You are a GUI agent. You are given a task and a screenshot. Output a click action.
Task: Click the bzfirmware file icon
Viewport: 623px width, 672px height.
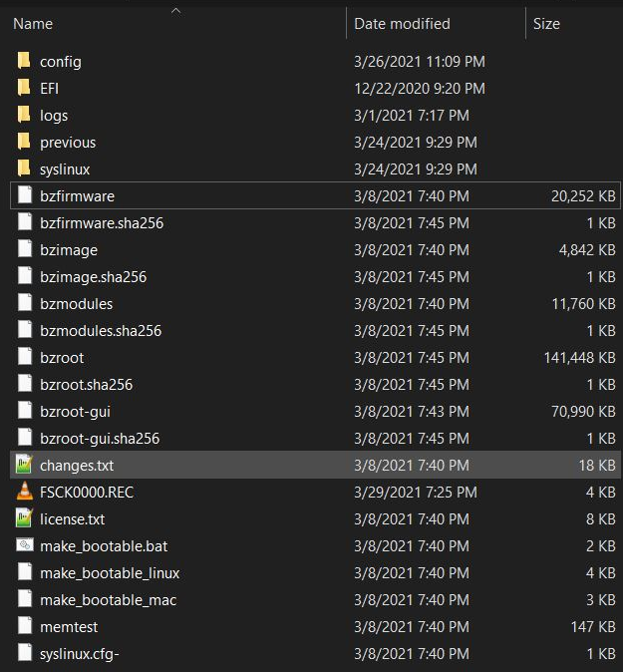coord(25,195)
